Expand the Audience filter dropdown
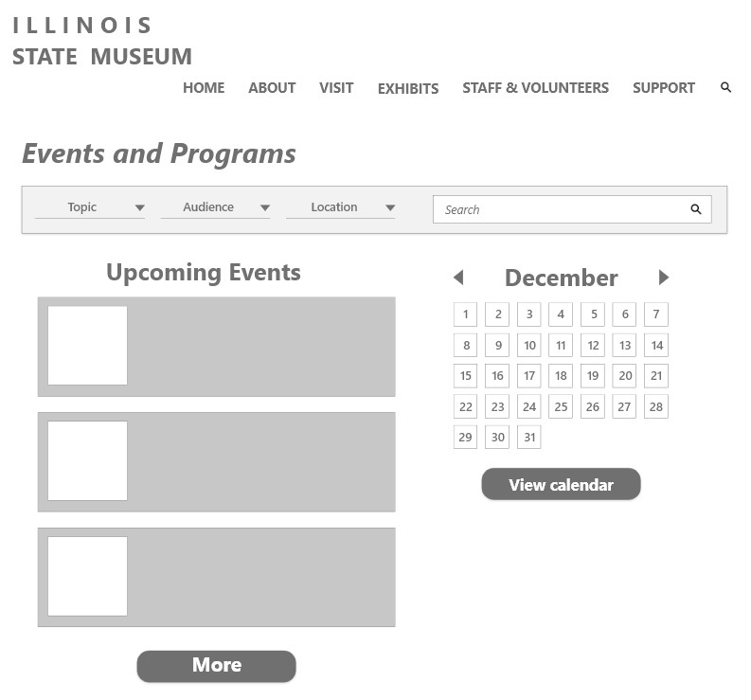Screen dimensions: 751x700 coord(215,207)
